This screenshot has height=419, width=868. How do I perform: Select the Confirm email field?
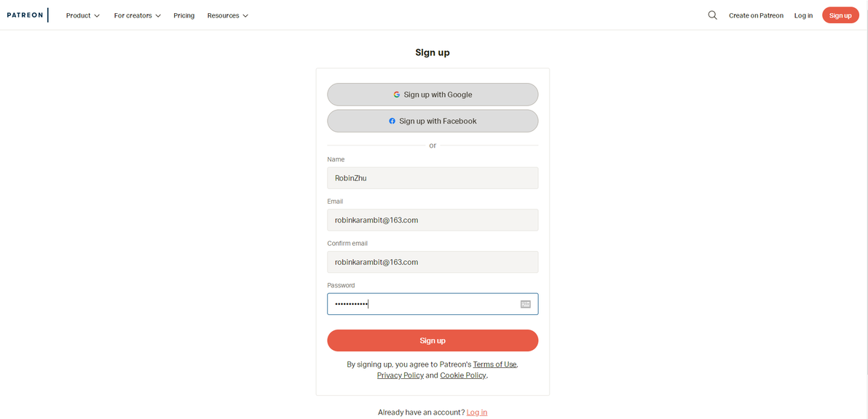coord(433,262)
